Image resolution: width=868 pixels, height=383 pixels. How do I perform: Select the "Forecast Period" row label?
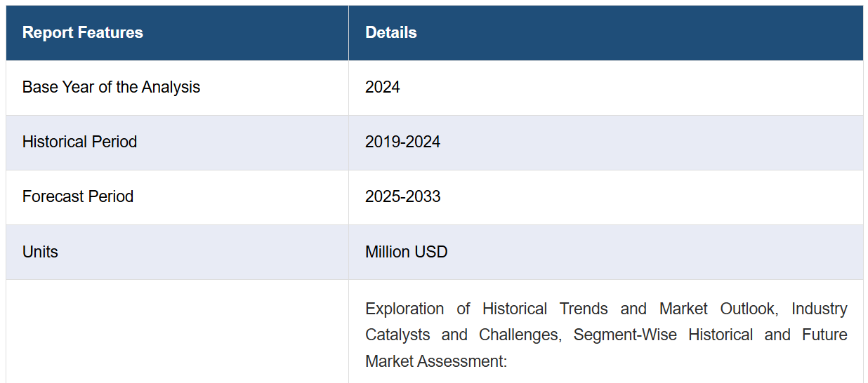(x=77, y=196)
